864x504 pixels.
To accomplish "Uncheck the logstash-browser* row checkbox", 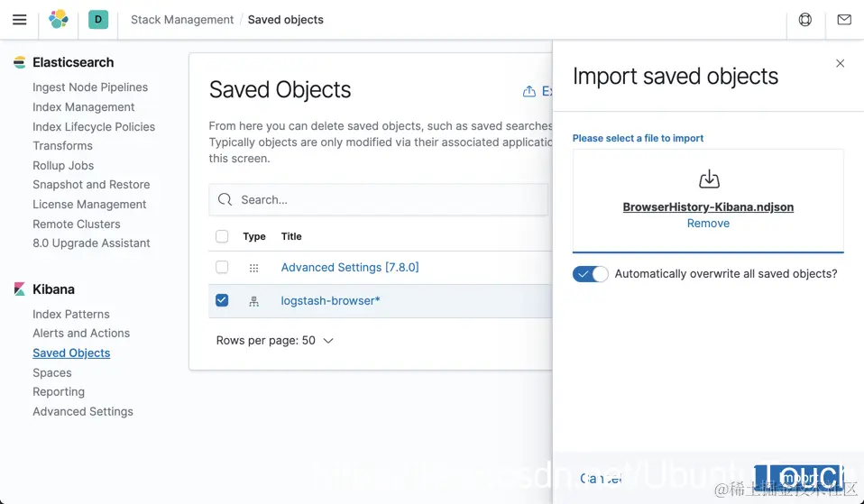I will click(222, 300).
